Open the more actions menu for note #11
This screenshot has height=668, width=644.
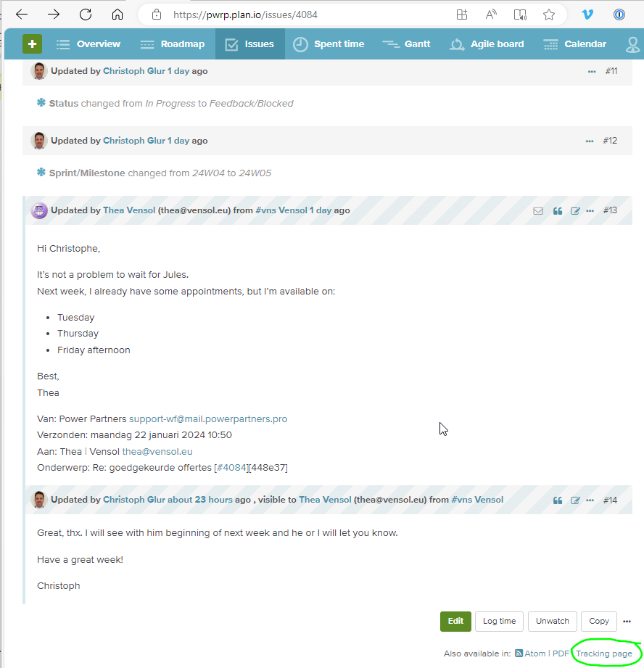coord(592,72)
